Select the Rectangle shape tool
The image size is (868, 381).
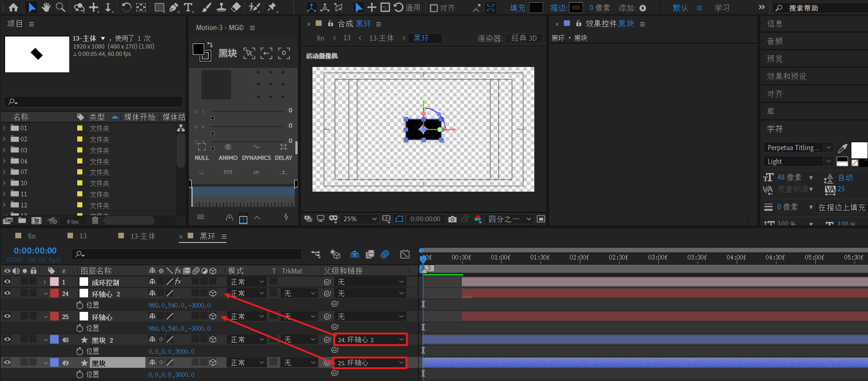point(159,7)
